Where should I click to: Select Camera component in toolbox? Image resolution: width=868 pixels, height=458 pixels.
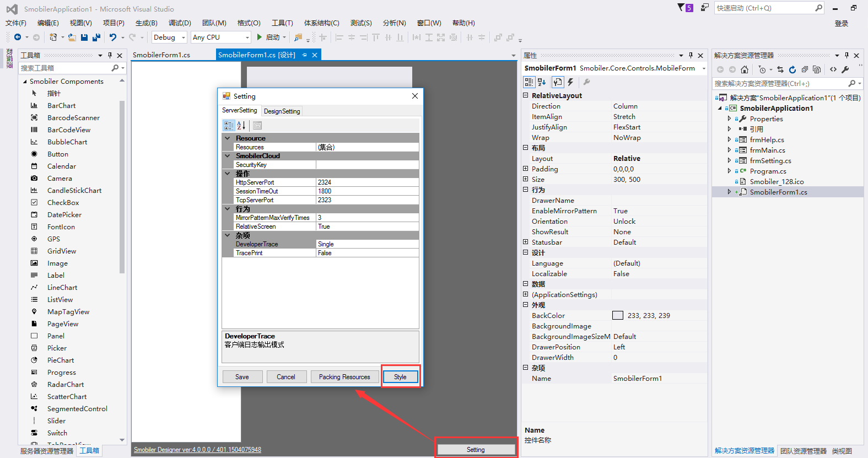[x=60, y=178]
